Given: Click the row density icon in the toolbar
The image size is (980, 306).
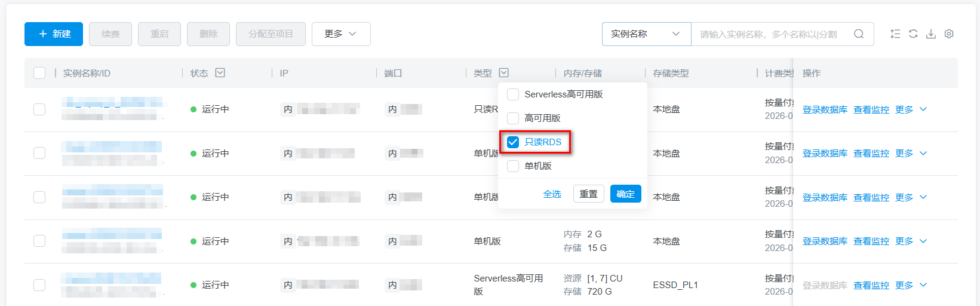Looking at the screenshot, I should coord(895,34).
